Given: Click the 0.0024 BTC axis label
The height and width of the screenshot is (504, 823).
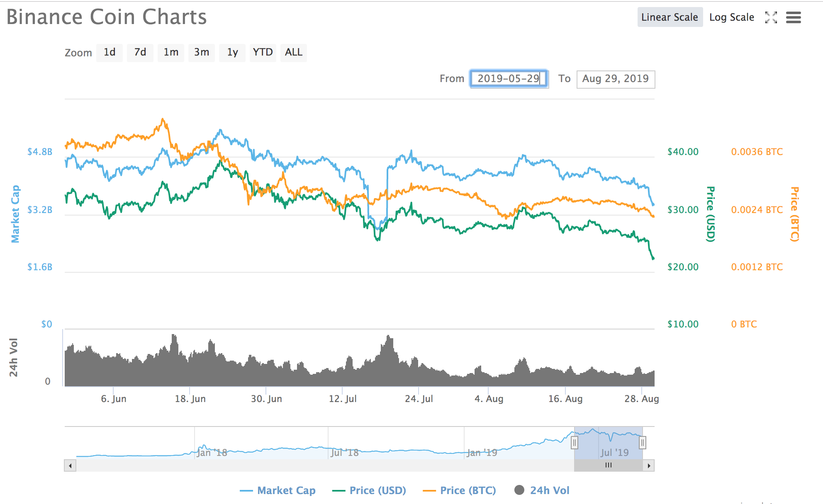Looking at the screenshot, I should pyautogui.click(x=757, y=210).
